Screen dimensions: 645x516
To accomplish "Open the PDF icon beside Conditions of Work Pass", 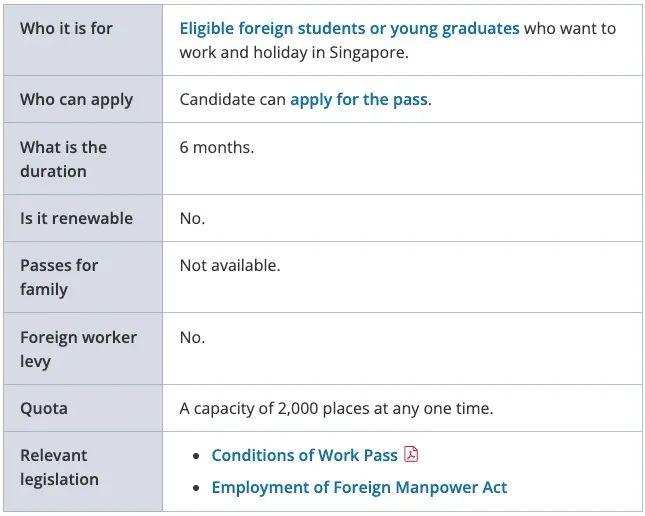I will click(411, 455).
